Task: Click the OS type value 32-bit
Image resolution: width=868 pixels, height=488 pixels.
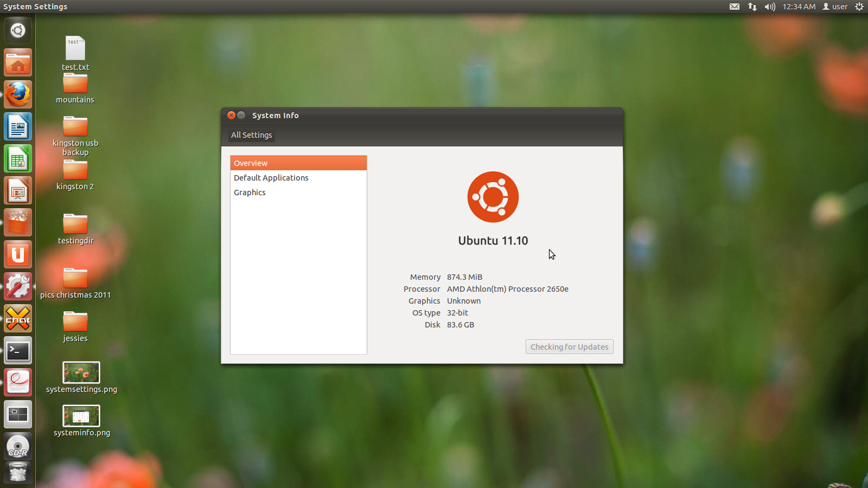Action: pyautogui.click(x=457, y=313)
